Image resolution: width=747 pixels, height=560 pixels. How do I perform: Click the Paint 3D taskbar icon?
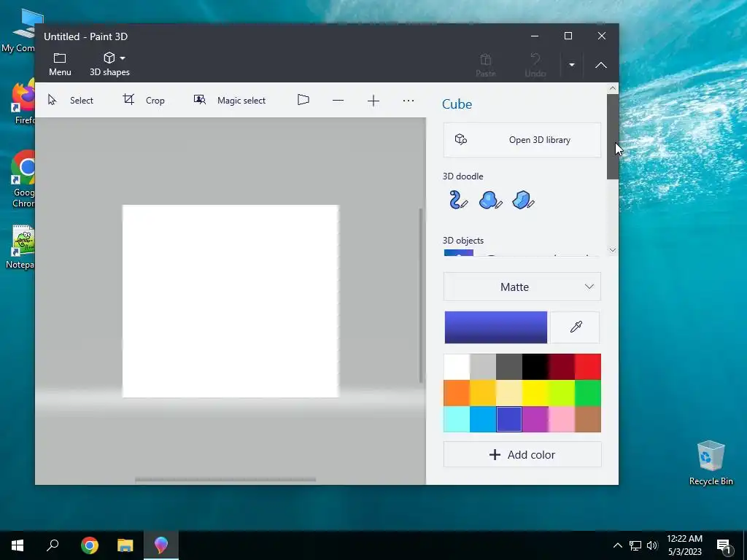click(x=161, y=545)
